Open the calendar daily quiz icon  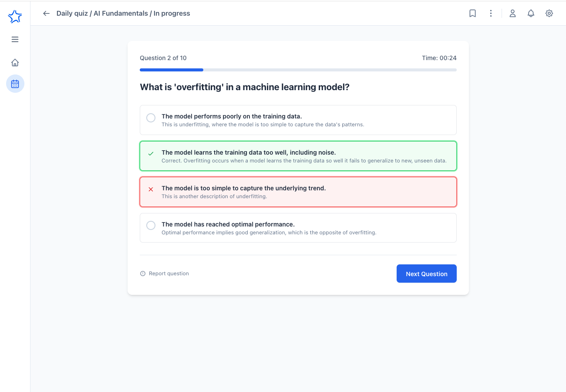[15, 84]
